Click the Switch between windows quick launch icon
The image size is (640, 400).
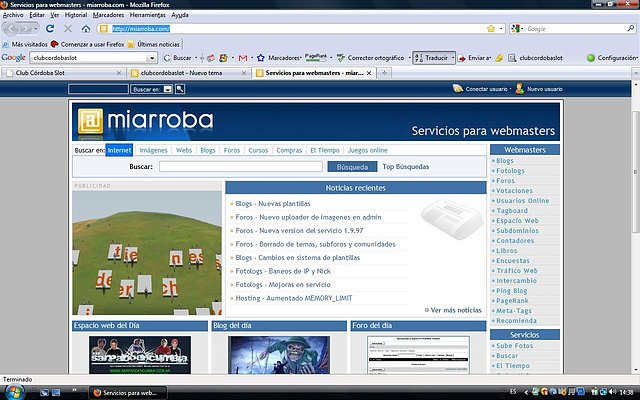pos(56,392)
